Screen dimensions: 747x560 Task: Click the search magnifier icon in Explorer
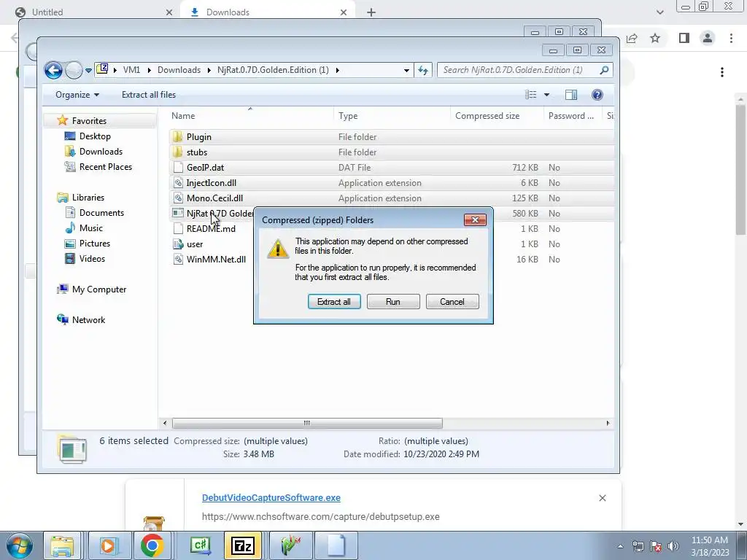[x=604, y=70]
